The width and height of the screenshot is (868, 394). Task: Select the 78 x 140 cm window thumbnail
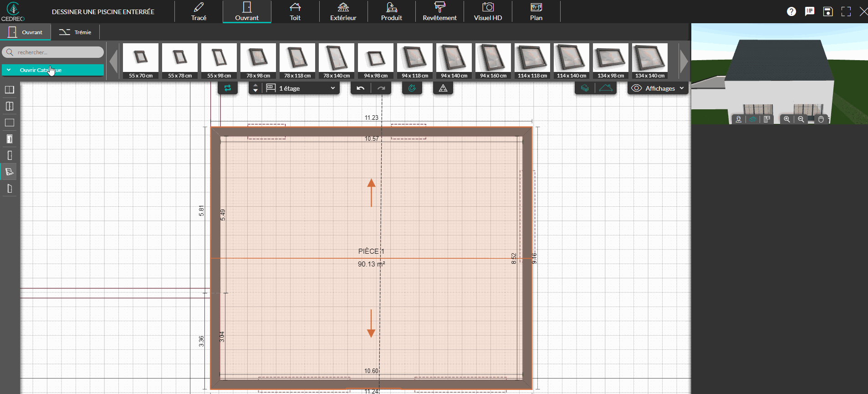337,61
